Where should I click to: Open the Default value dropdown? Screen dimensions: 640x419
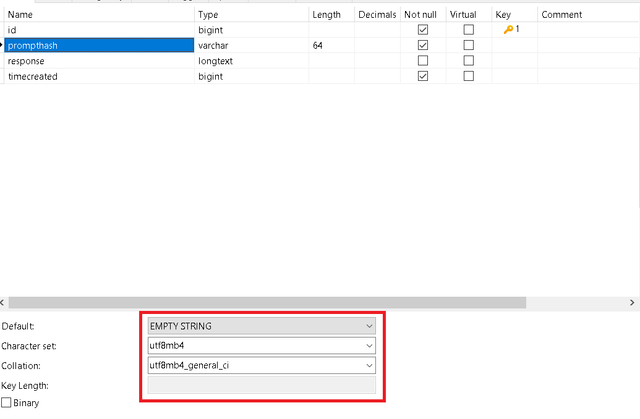click(262, 326)
